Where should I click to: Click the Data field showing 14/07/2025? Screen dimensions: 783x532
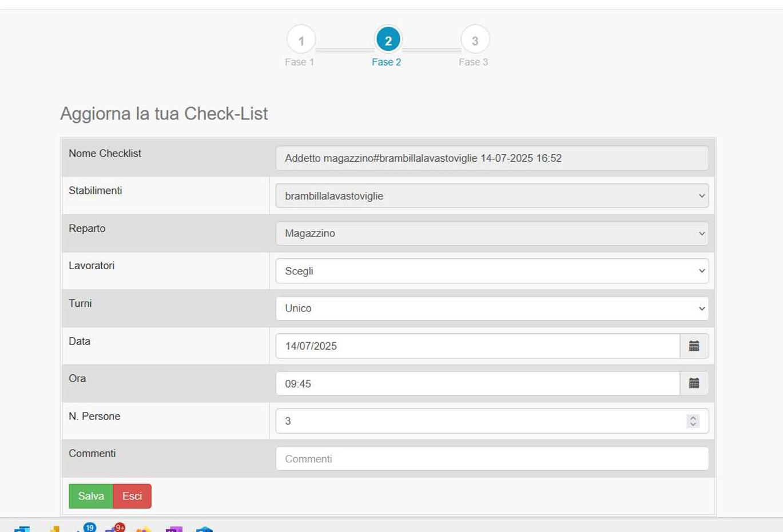pos(477,346)
